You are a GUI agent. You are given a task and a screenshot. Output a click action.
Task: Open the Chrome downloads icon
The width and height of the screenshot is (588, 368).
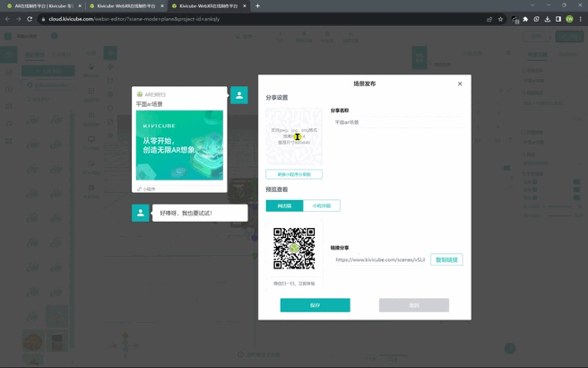(547, 19)
